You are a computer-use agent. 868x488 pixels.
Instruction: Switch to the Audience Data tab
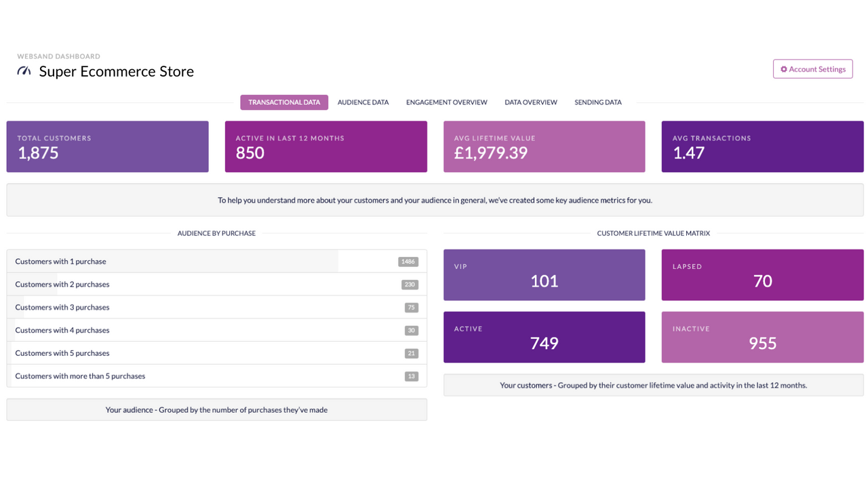click(363, 102)
